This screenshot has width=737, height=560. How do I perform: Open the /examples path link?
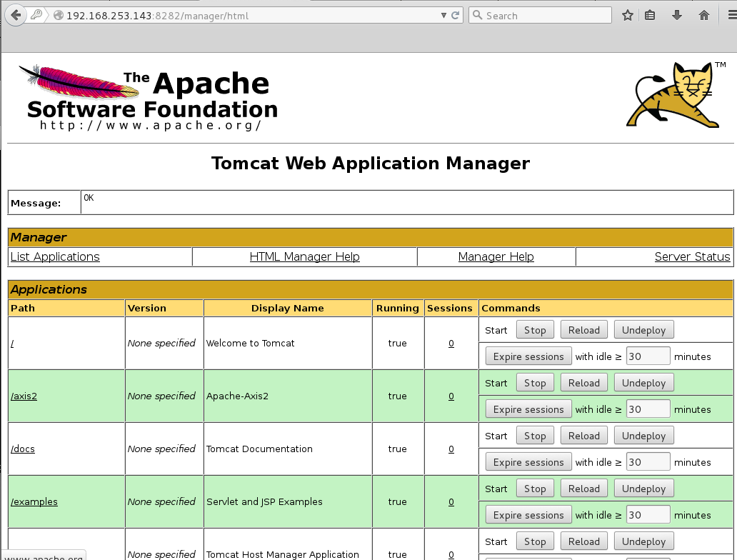(34, 501)
